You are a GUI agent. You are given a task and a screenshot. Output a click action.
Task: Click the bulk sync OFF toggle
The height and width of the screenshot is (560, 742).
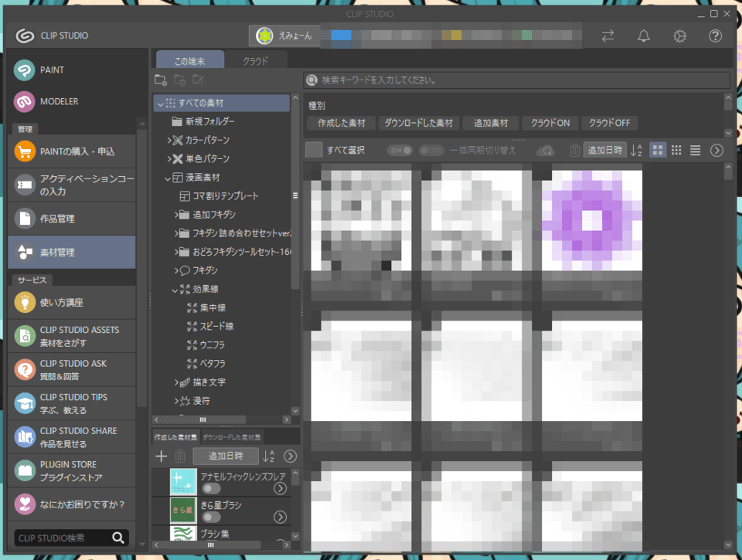tap(431, 151)
